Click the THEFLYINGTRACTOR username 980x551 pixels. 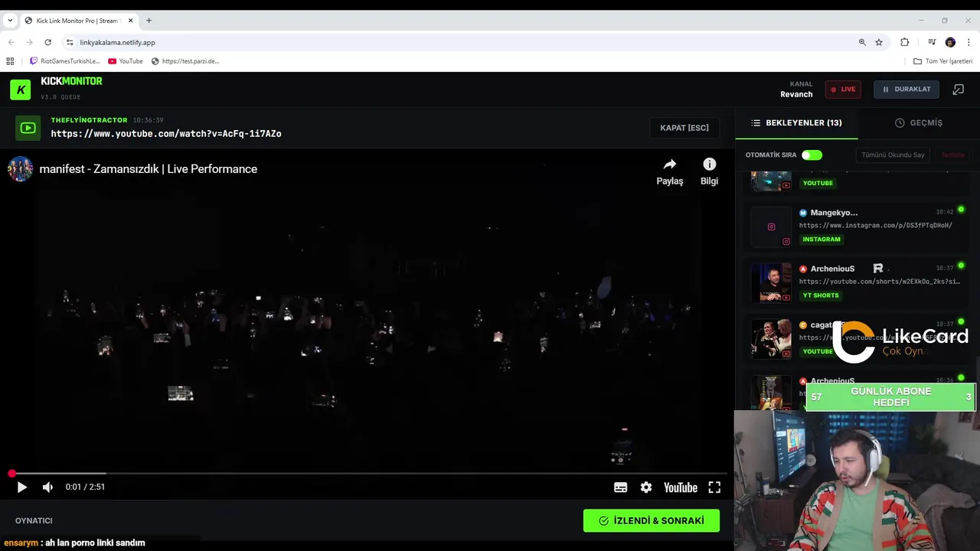(89, 120)
